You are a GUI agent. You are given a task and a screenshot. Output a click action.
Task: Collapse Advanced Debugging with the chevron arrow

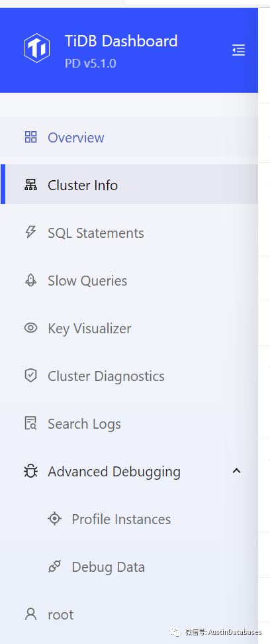pos(236,470)
